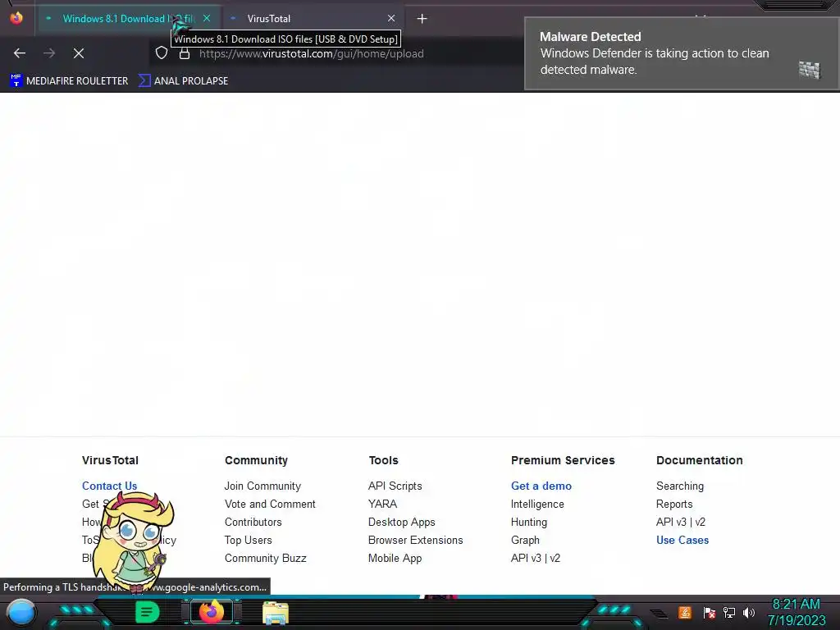Close the Windows 8.1 Download tab

(207, 18)
